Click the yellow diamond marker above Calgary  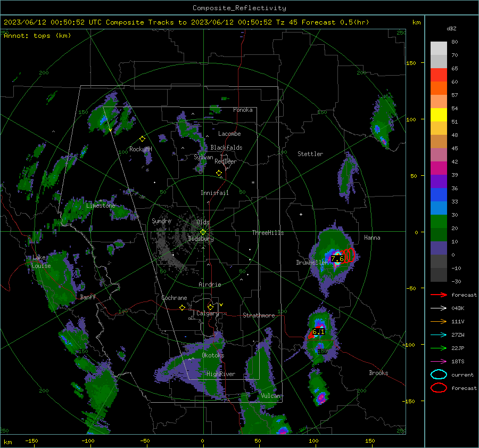[x=210, y=307]
